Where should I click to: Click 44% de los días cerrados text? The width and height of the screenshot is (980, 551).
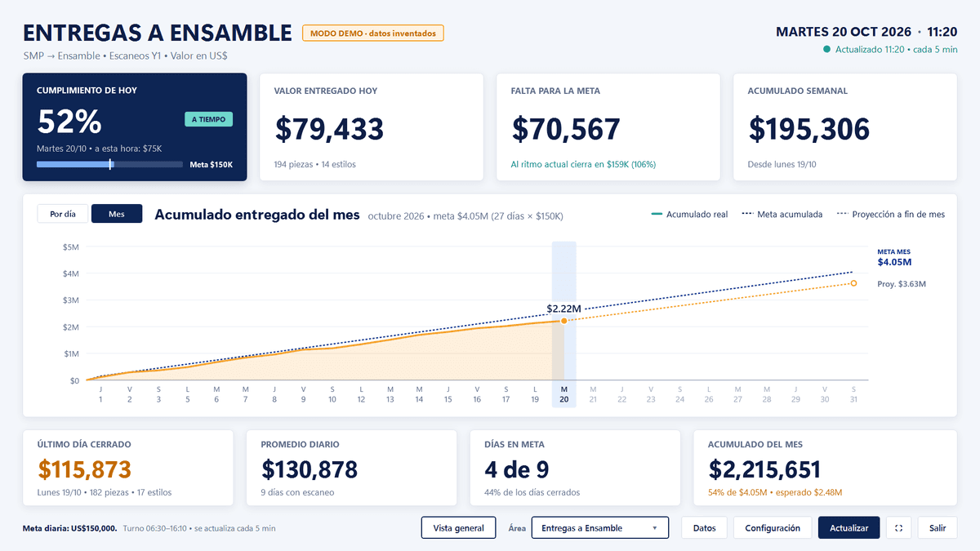pos(532,492)
